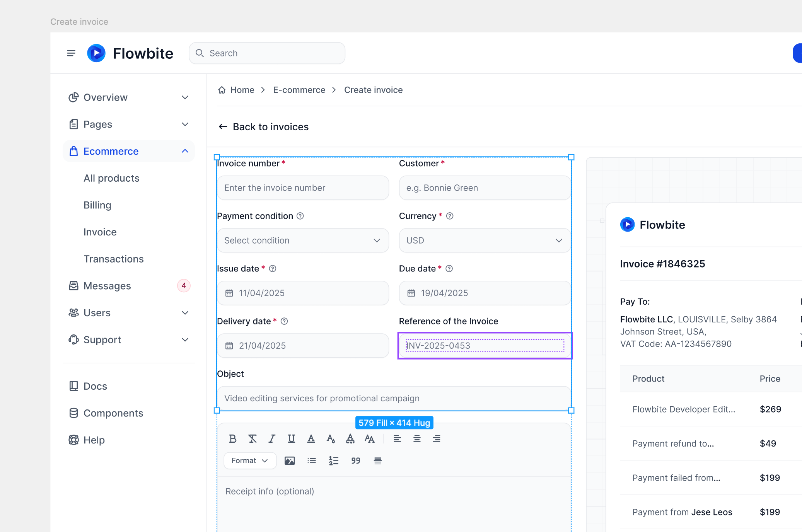Click the help icon beside Due date
The width and height of the screenshot is (802, 532).
pos(449,268)
